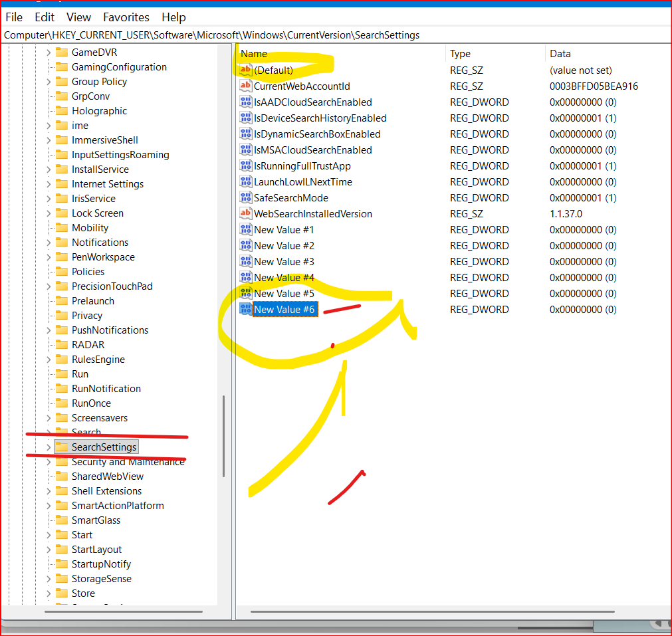Click the IsRunningFullTrustApp DWORD icon
The height and width of the screenshot is (636, 672).
[245, 165]
